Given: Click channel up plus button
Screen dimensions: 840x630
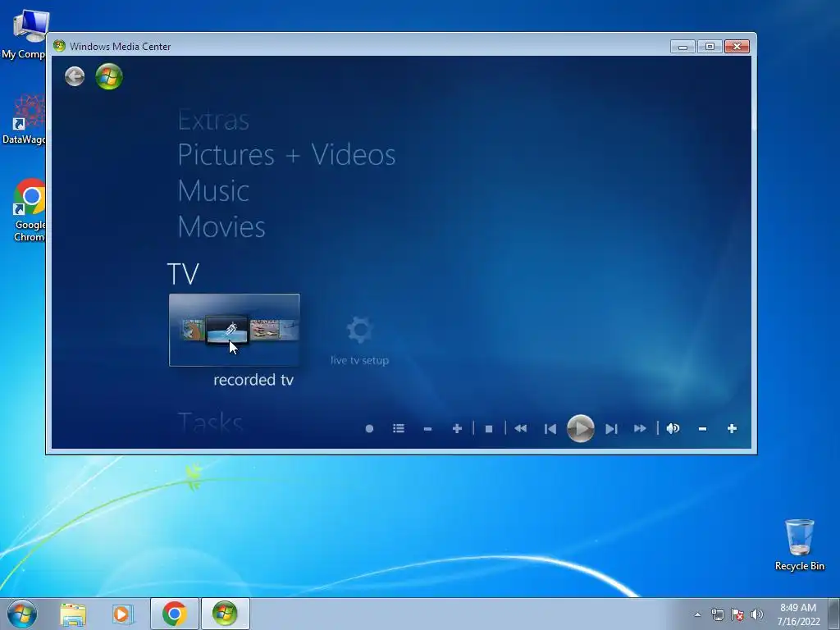Looking at the screenshot, I should point(457,428).
